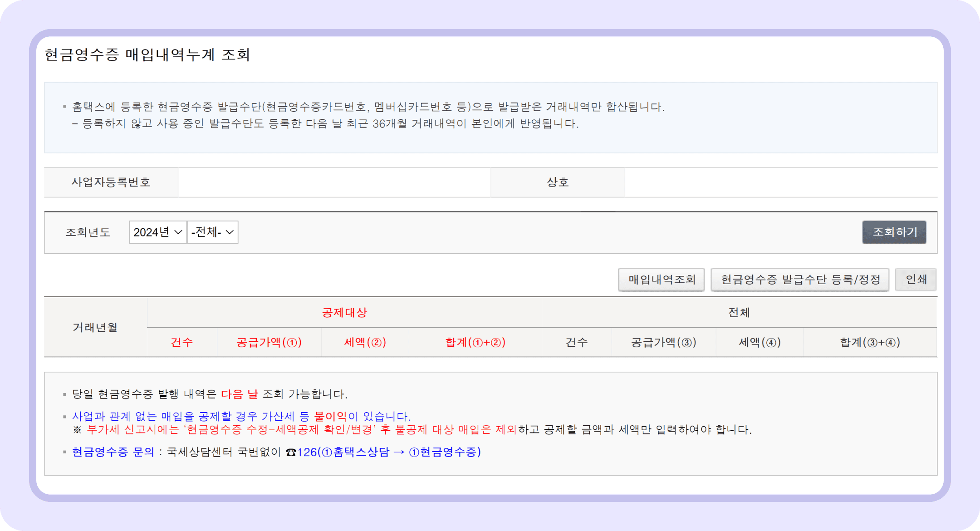Viewport: 980px width, 531px height.
Task: Click the 조회하기 (search) button
Action: click(x=893, y=232)
